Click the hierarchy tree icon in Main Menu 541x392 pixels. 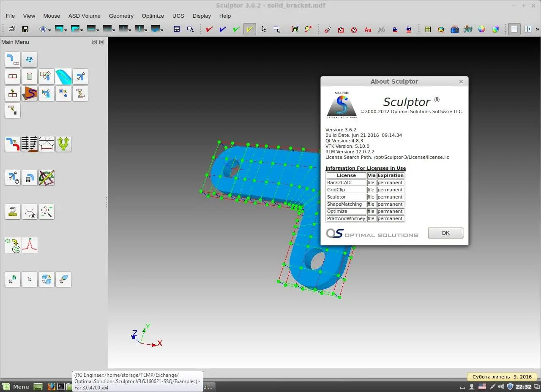coord(80,93)
